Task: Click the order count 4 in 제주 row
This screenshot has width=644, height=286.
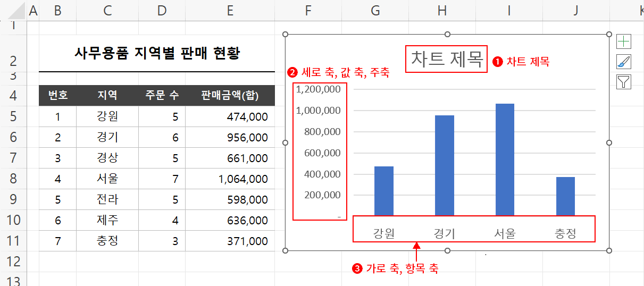Action: [x=162, y=220]
